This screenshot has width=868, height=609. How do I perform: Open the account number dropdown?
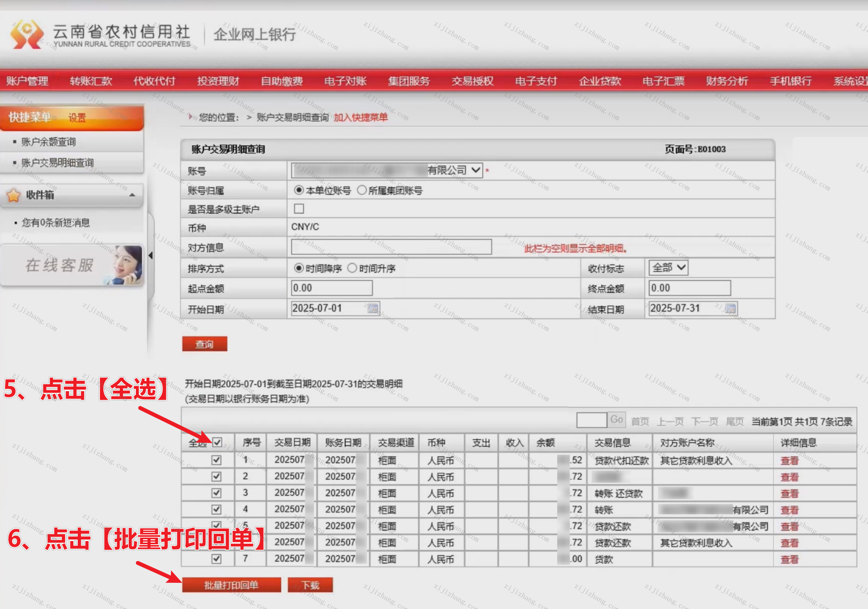[475, 171]
